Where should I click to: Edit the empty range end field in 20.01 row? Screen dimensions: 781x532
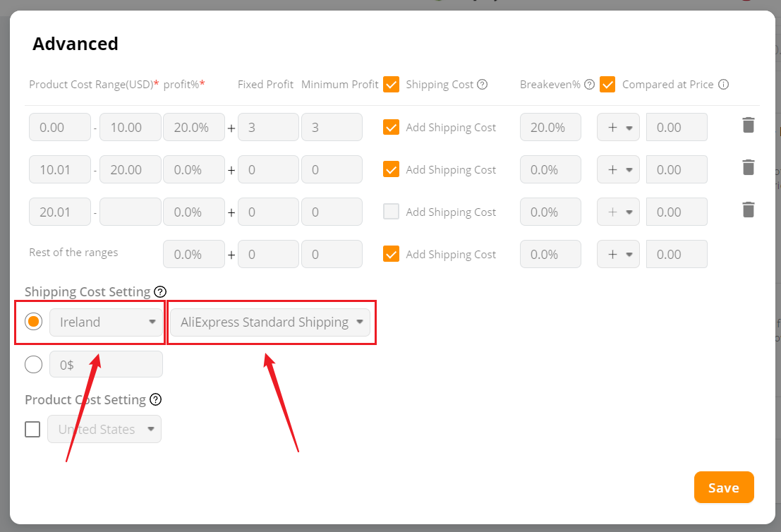[x=131, y=212]
